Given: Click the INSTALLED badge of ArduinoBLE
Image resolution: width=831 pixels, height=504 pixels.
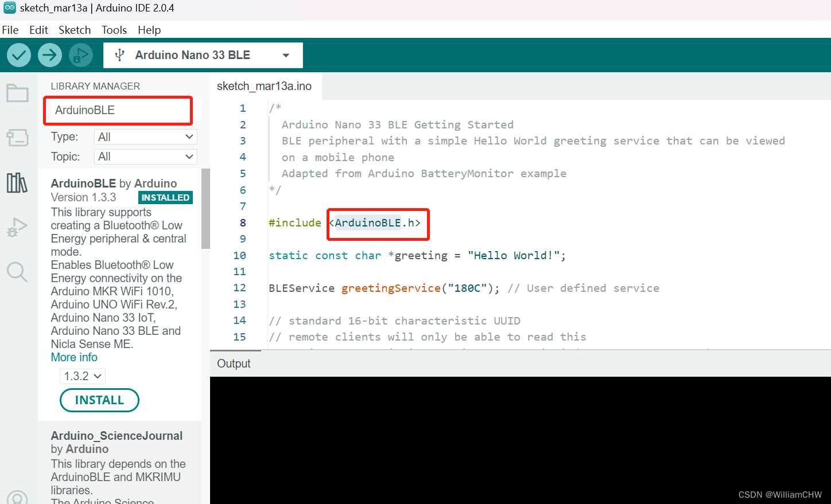Looking at the screenshot, I should [165, 197].
